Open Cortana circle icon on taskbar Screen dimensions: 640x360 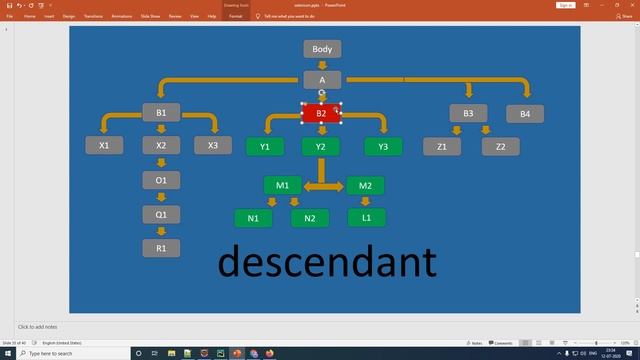coord(139,353)
